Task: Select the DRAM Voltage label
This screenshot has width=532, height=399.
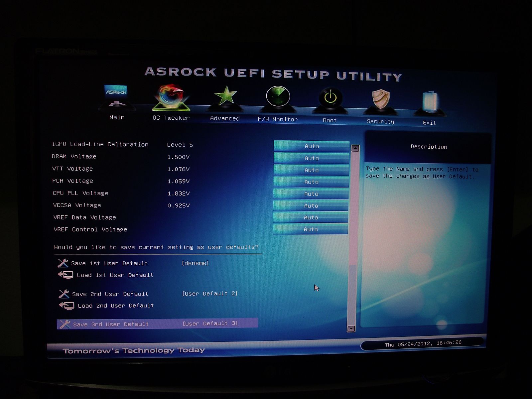Action: coord(74,156)
